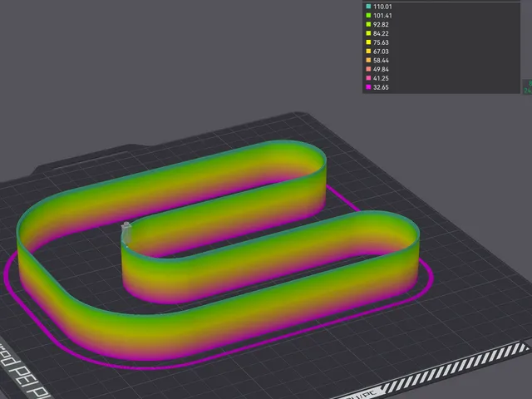The width and height of the screenshot is (532, 399).
Task: Click the 41.25 pink swatch
Action: [x=368, y=78]
